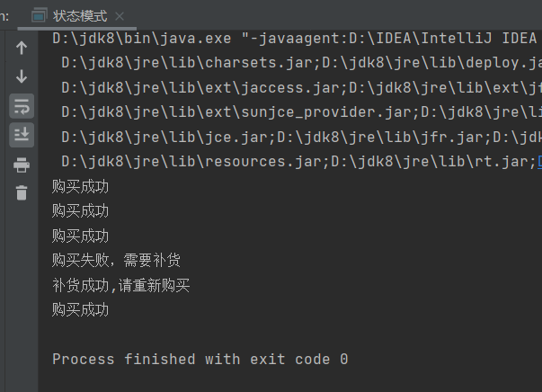The height and width of the screenshot is (392, 542).
Task: Click the Down the Stack Trace arrow
Action: [x=22, y=76]
